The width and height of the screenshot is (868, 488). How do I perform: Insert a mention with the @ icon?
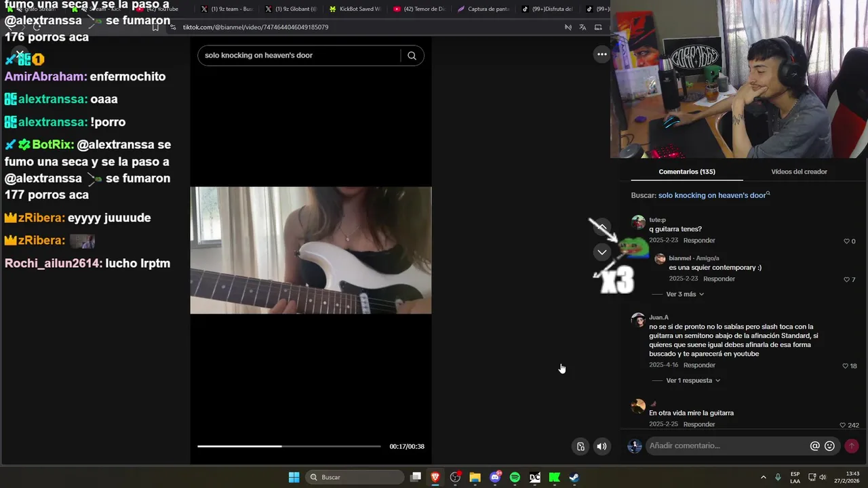click(x=815, y=446)
